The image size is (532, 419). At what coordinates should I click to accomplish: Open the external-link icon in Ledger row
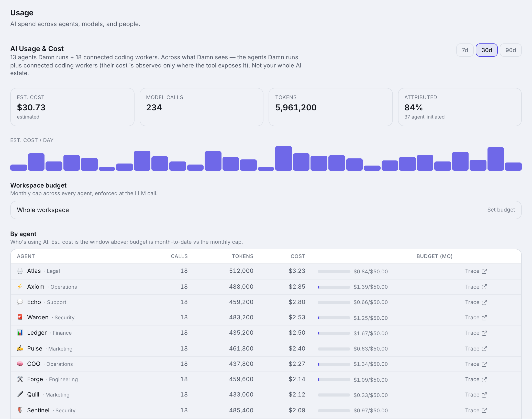484,333
